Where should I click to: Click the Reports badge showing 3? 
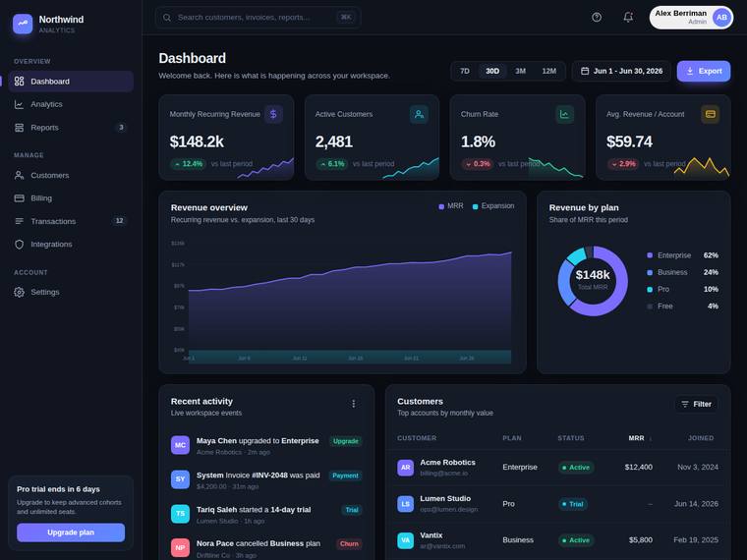121,127
